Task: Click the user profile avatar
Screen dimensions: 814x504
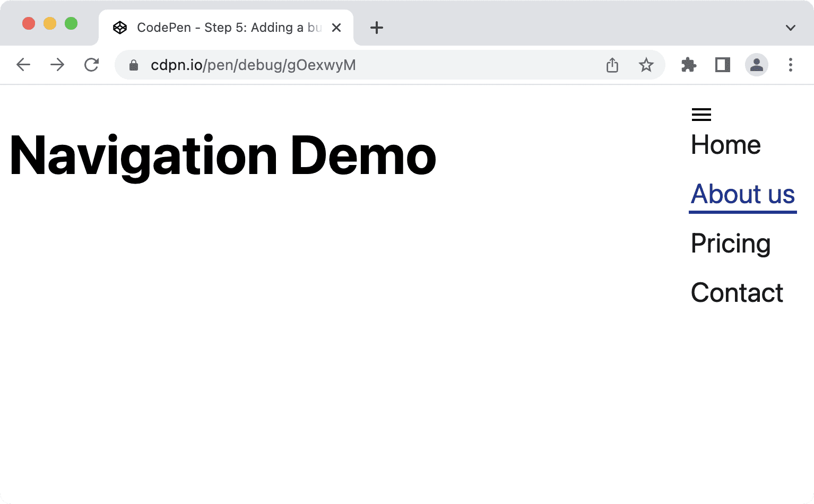Action: tap(757, 65)
